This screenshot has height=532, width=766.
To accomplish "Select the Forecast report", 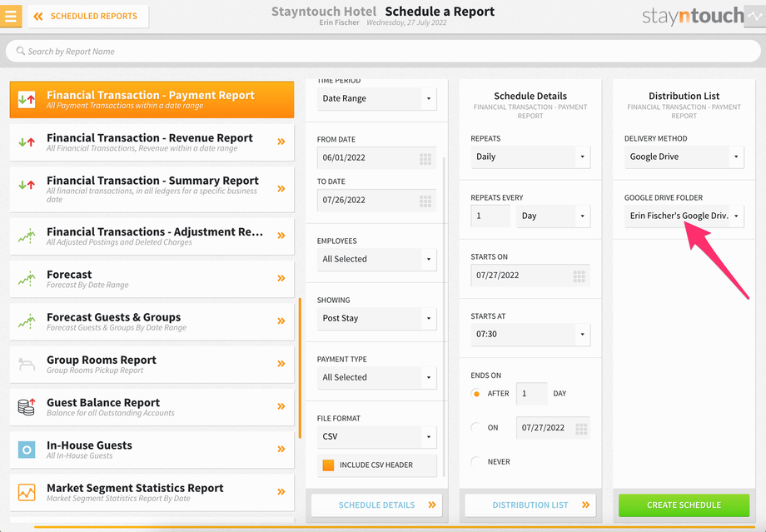I will pos(152,279).
